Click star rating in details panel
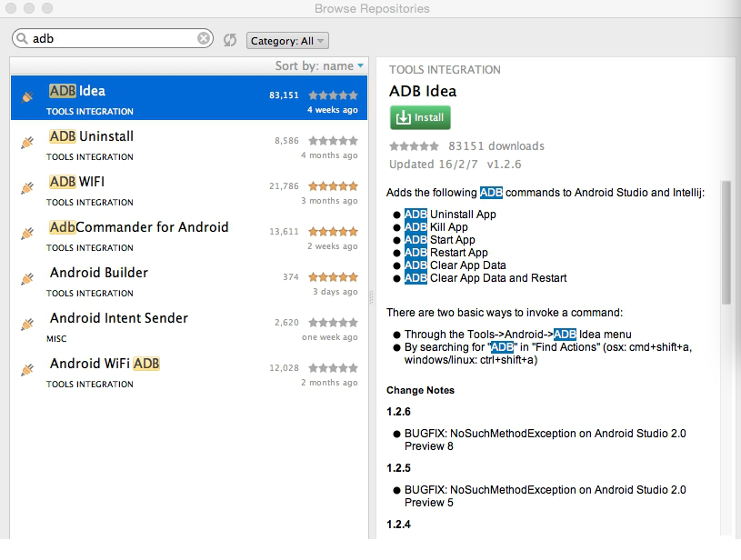Viewport: 741px width, 560px height. [x=414, y=146]
